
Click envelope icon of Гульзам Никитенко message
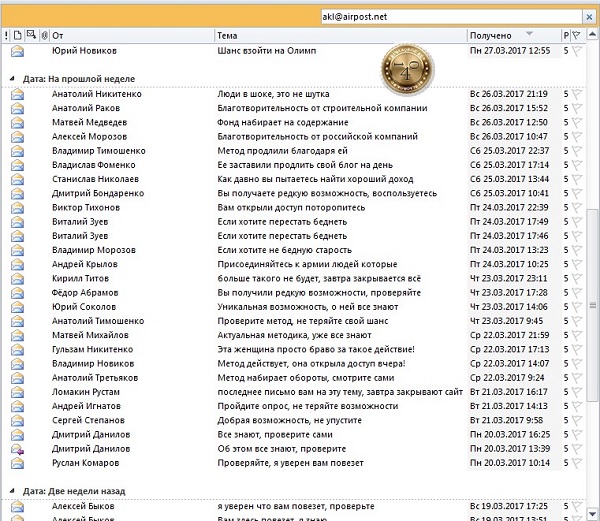click(x=17, y=350)
